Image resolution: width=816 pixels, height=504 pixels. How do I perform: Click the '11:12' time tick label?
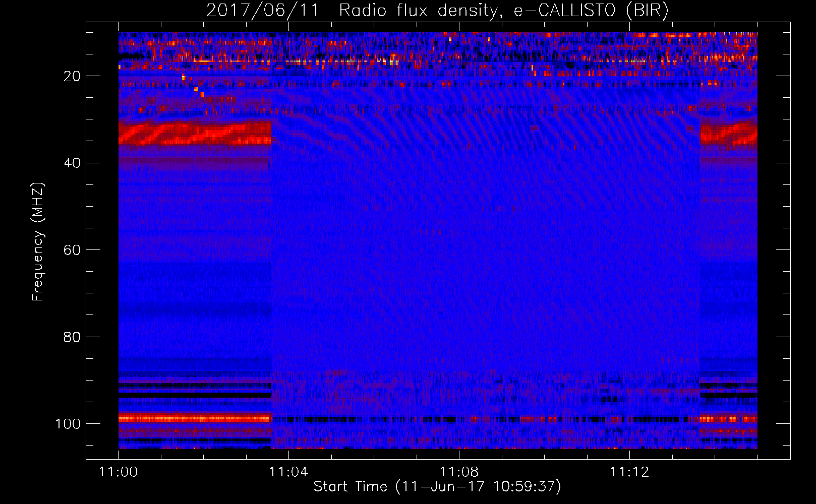629,472
